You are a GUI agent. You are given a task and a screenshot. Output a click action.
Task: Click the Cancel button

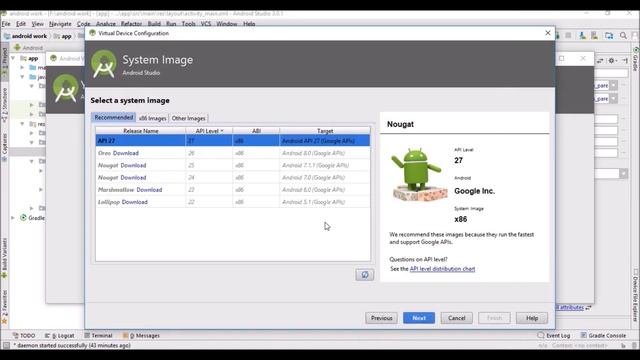(x=456, y=318)
